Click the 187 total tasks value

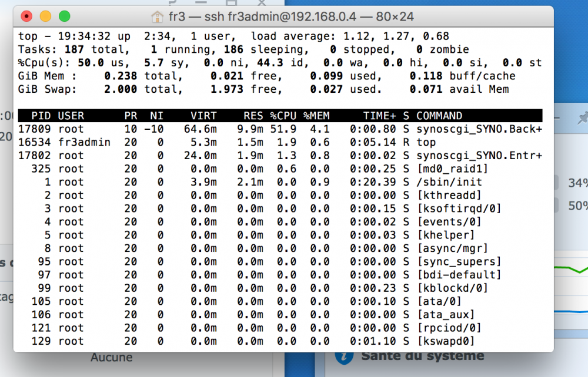tap(74, 49)
